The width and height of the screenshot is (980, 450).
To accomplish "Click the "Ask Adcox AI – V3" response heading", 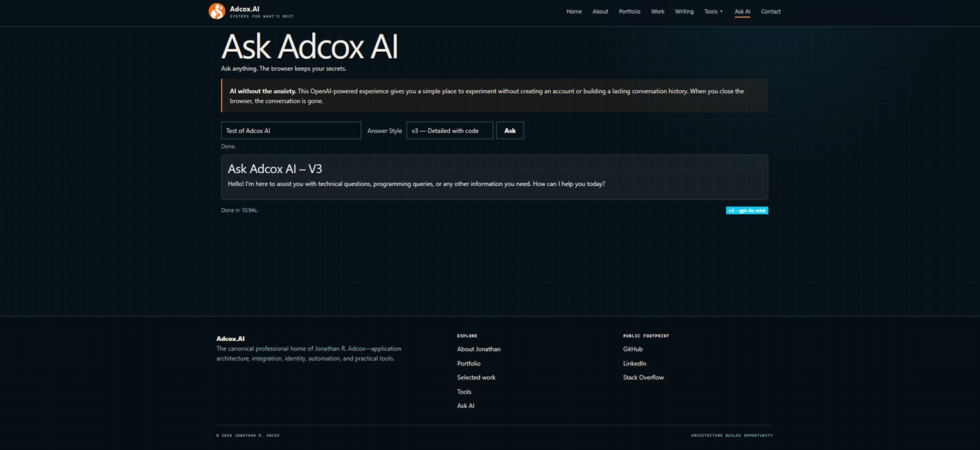I will [x=275, y=169].
